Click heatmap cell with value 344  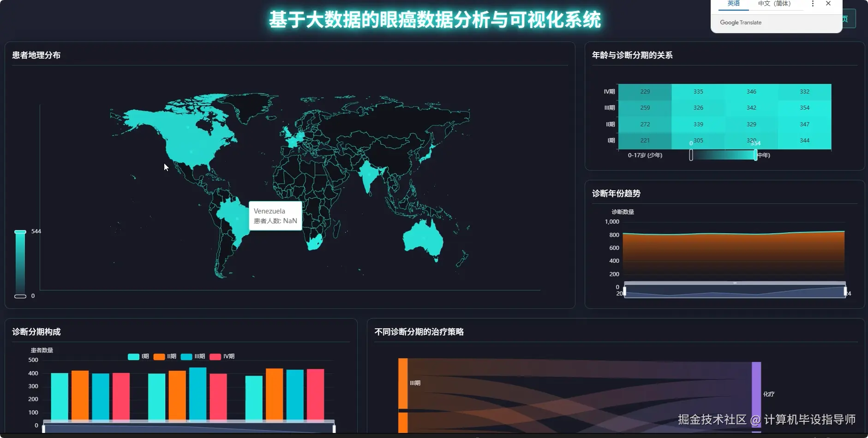805,141
